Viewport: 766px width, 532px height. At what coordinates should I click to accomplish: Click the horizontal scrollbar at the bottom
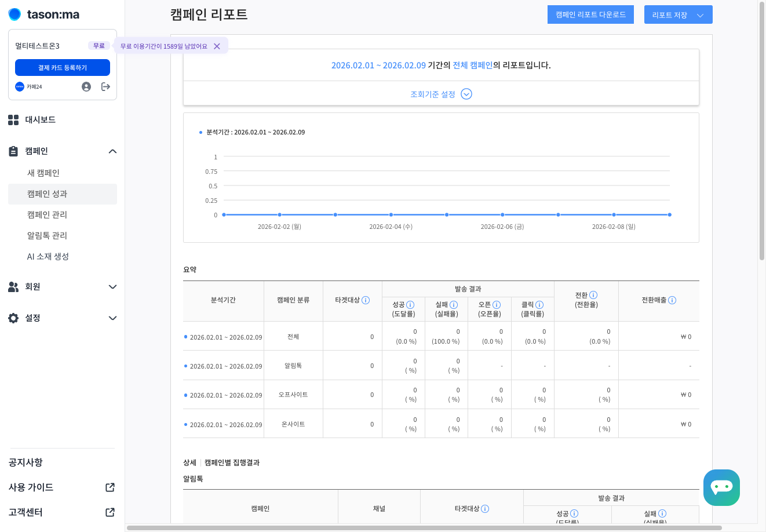point(424,528)
